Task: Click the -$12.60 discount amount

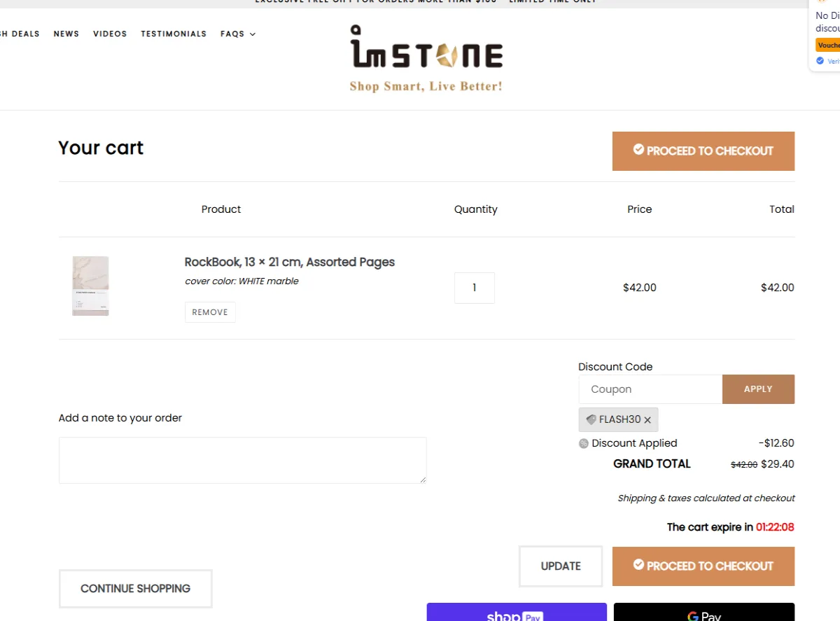Action: tap(776, 443)
